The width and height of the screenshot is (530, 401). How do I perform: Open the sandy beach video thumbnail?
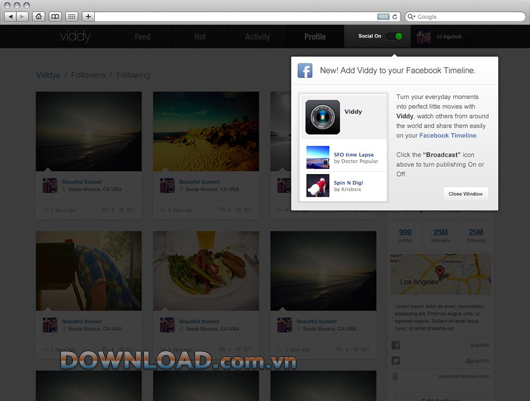pyautogui.click(x=206, y=131)
